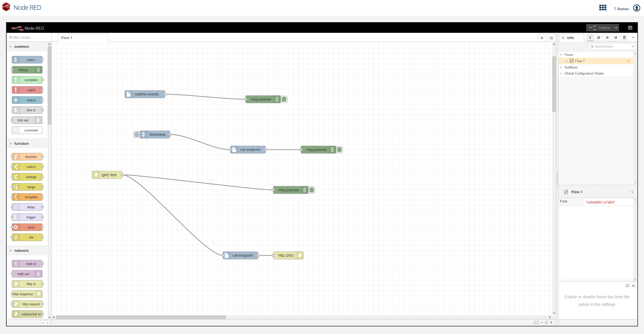Click the mqtt in node icon

pyautogui.click(x=16, y=264)
